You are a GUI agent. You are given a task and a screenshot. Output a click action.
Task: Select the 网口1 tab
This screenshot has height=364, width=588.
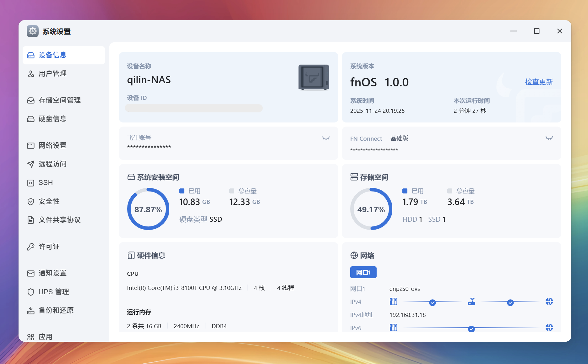[363, 273]
